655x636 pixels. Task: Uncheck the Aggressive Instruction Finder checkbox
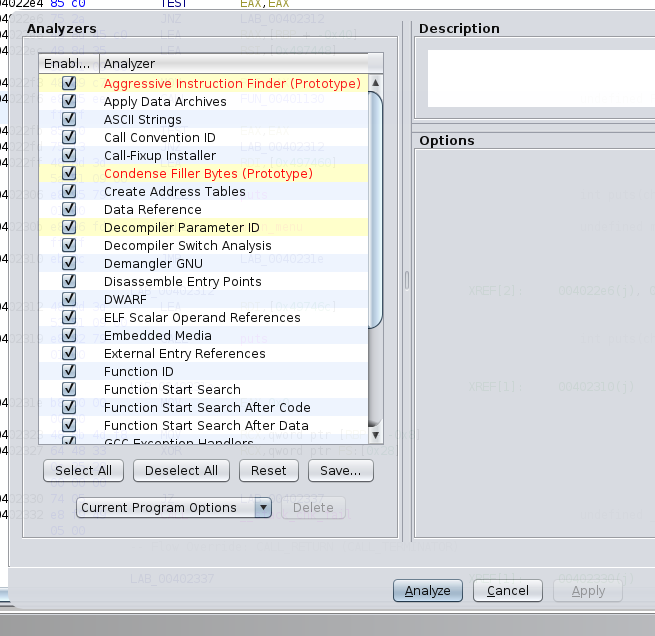69,84
